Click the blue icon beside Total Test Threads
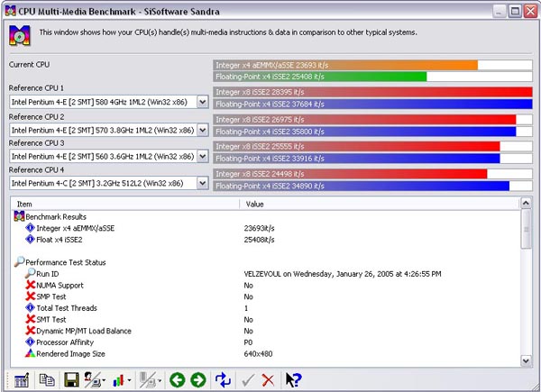 pyautogui.click(x=30, y=307)
